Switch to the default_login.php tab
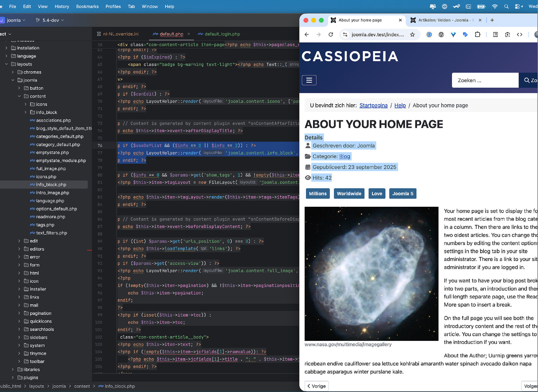Viewport: 538px width, 392px height. pos(222,34)
